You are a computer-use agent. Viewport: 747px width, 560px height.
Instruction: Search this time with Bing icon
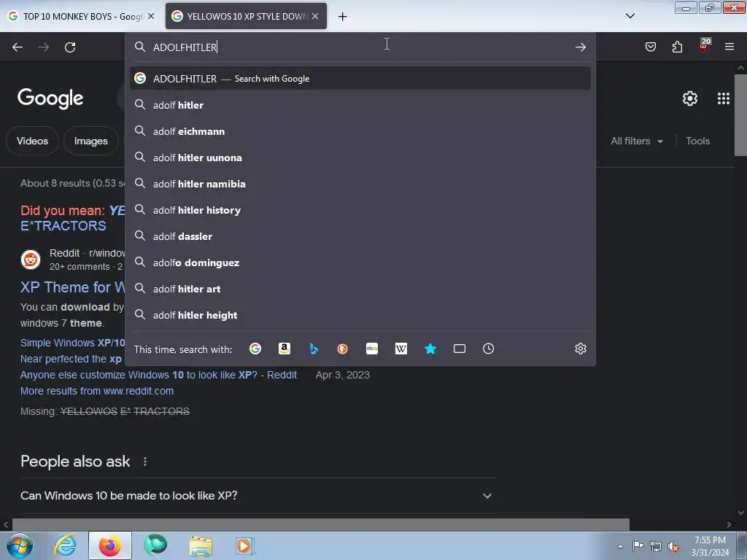314,349
